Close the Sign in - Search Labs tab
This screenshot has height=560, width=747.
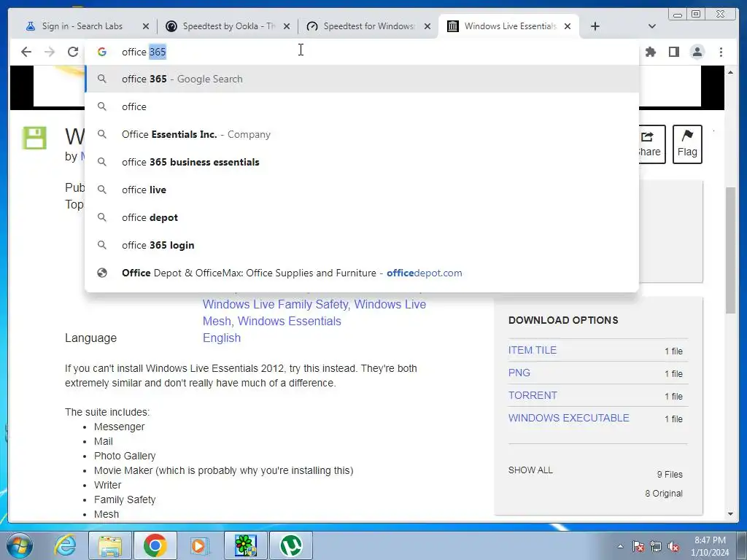coord(146,26)
